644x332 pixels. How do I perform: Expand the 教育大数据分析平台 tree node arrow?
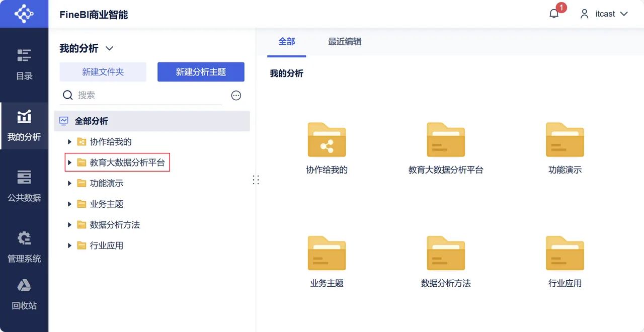pos(70,162)
